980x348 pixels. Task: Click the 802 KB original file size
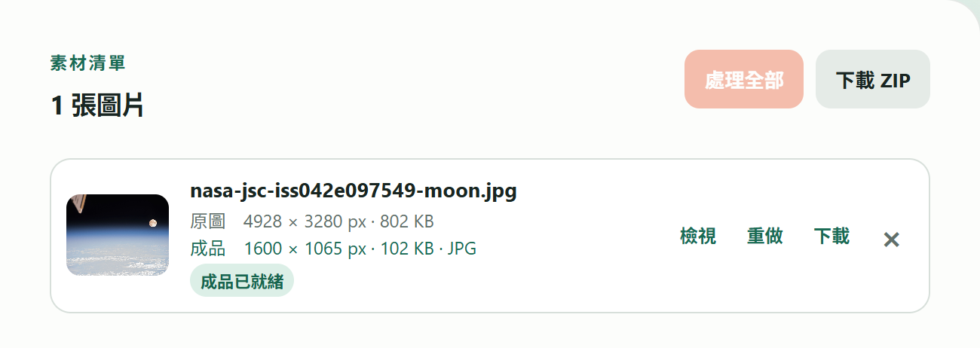(406, 221)
